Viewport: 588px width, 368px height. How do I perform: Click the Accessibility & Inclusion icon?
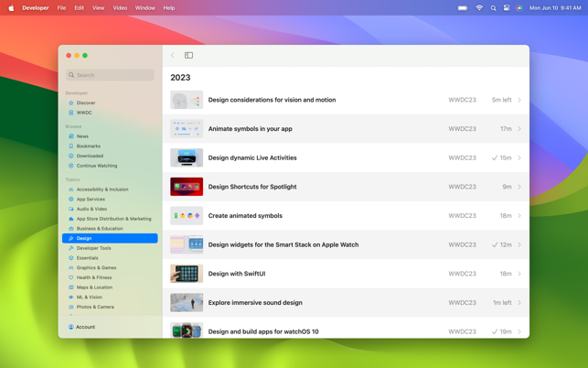[71, 189]
